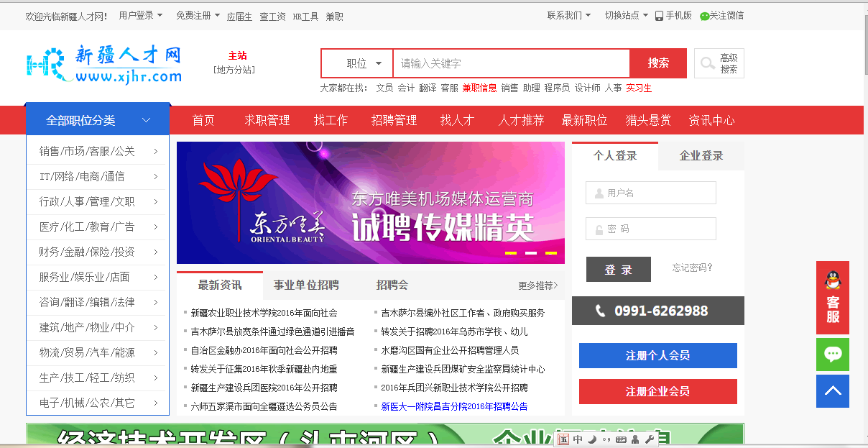Screen dimensions: 868x448
Task: Select the third banner carousel dot
Action: pyautogui.click(x=551, y=253)
